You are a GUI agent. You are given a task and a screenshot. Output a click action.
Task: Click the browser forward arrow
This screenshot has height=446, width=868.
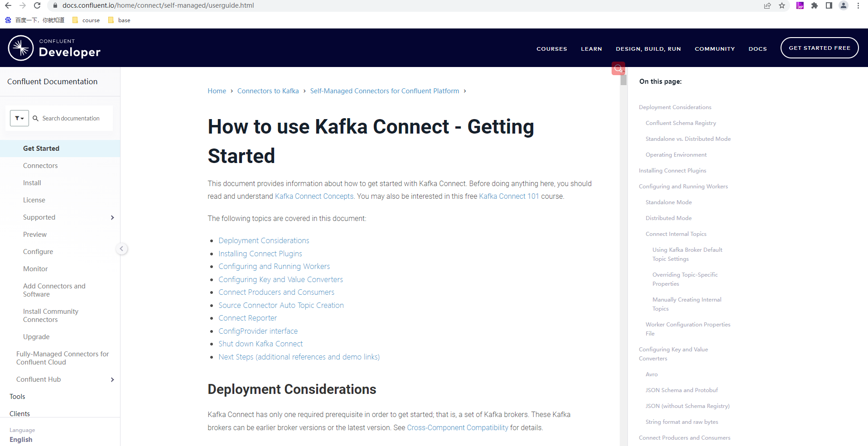click(23, 5)
